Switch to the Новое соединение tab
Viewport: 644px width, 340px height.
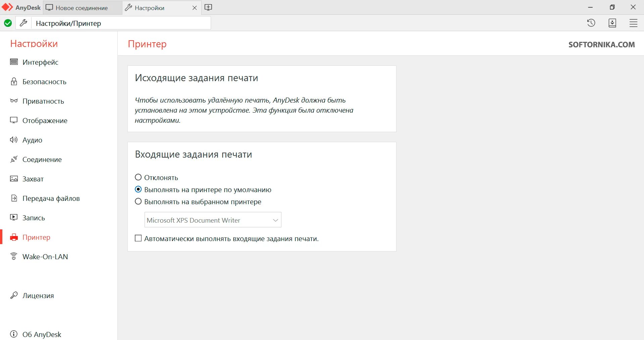[83, 8]
